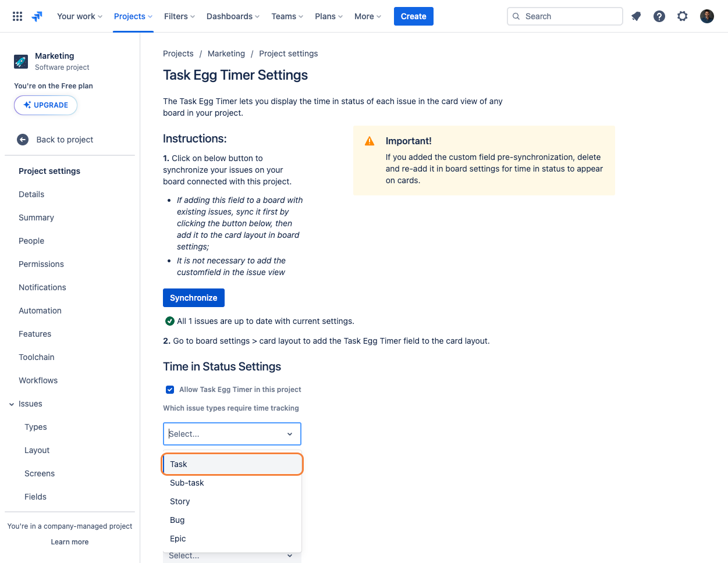Click the search magnifier icon
Screen dimensions: 728x563
(x=516, y=16)
